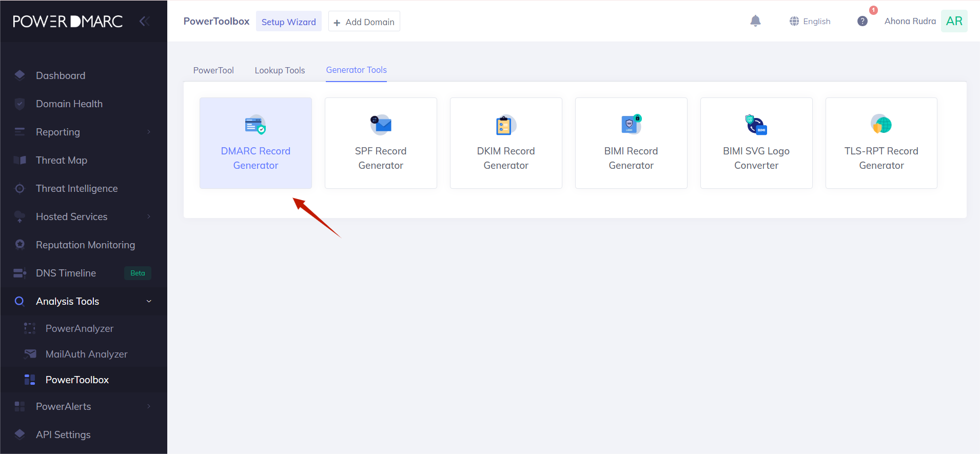Click the DMARC Record Generator icon
The width and height of the screenshot is (980, 454).
coord(255,125)
